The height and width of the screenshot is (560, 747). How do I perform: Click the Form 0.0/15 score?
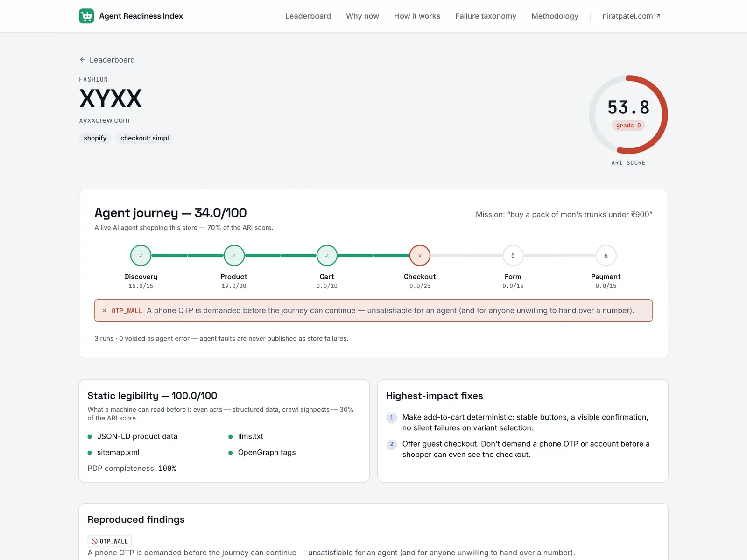tap(513, 286)
